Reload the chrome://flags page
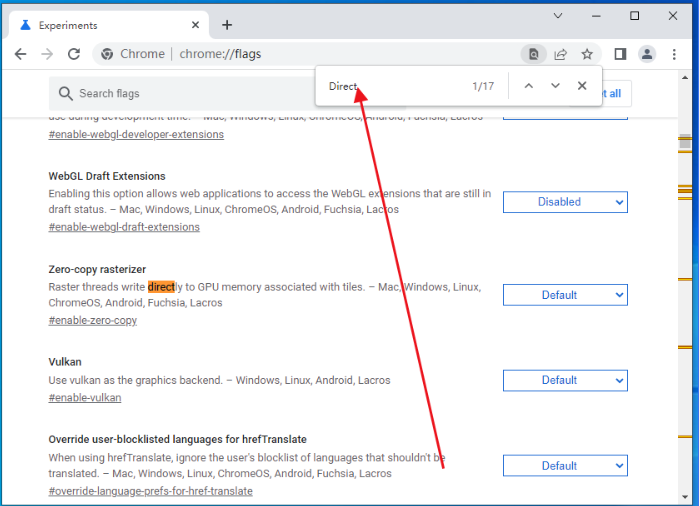 pyautogui.click(x=74, y=54)
